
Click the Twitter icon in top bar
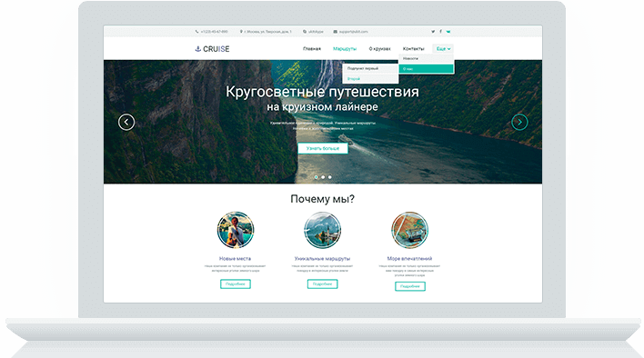[433, 32]
